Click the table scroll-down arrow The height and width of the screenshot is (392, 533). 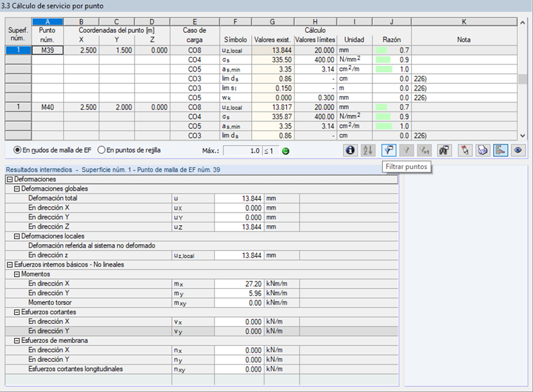point(522,135)
